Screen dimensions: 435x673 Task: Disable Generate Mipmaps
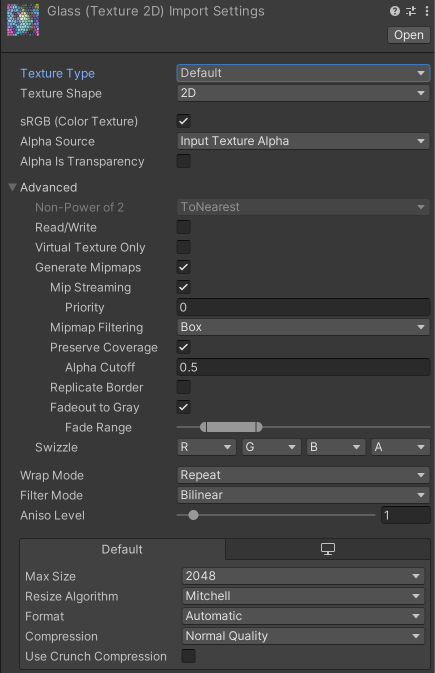pyautogui.click(x=183, y=267)
